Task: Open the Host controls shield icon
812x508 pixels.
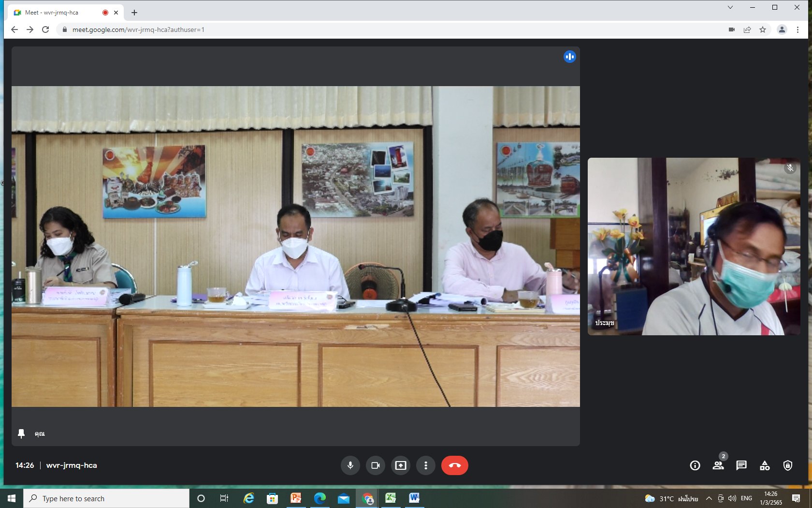Action: [x=788, y=465]
